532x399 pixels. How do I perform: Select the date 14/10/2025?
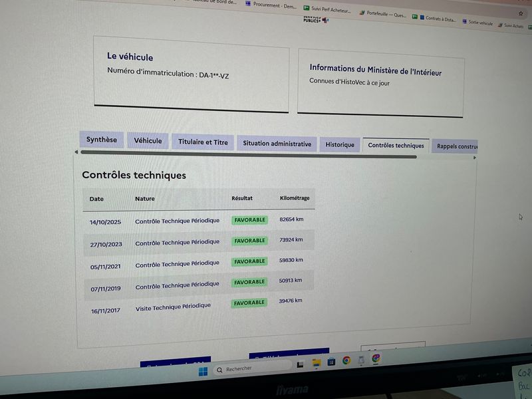coord(105,222)
